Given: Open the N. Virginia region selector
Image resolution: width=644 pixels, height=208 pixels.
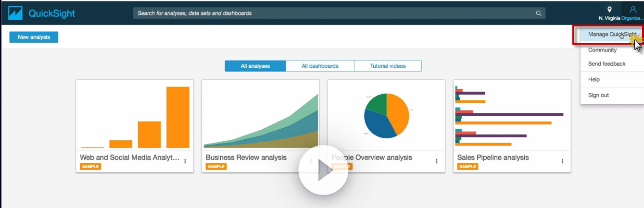Looking at the screenshot, I should pyautogui.click(x=609, y=13).
